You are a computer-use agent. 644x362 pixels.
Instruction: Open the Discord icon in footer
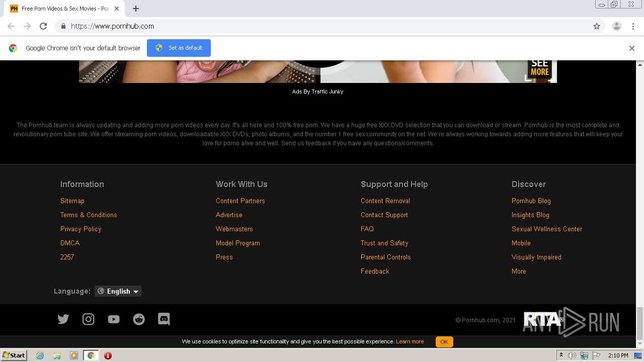pos(164,319)
